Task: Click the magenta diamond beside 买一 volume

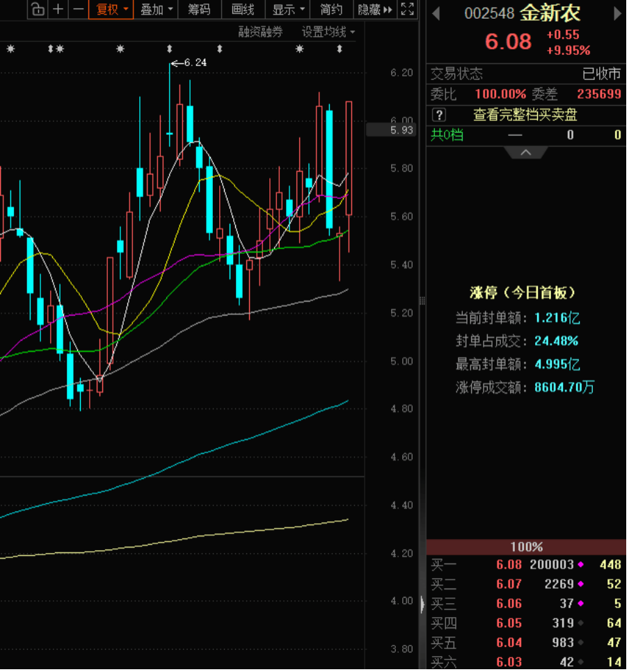Action: (x=580, y=565)
